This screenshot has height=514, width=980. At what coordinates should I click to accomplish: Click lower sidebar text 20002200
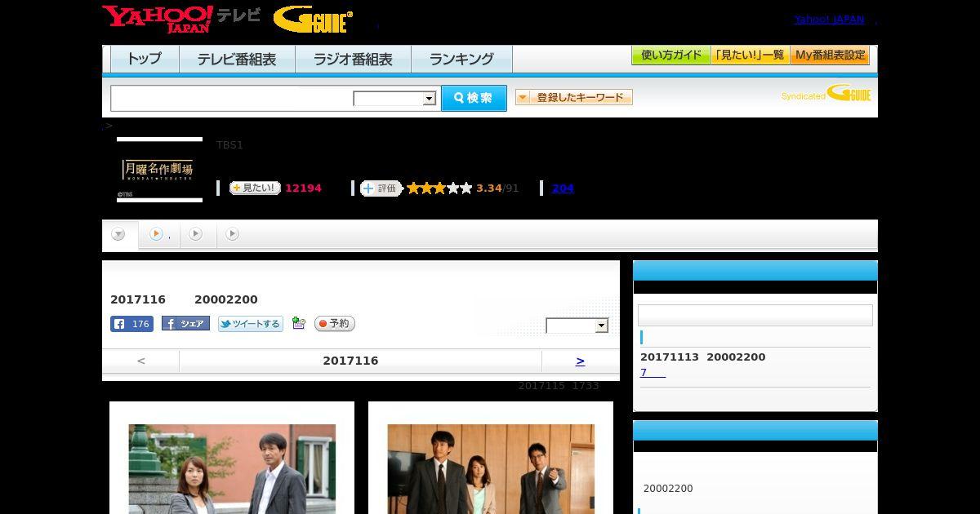point(668,489)
